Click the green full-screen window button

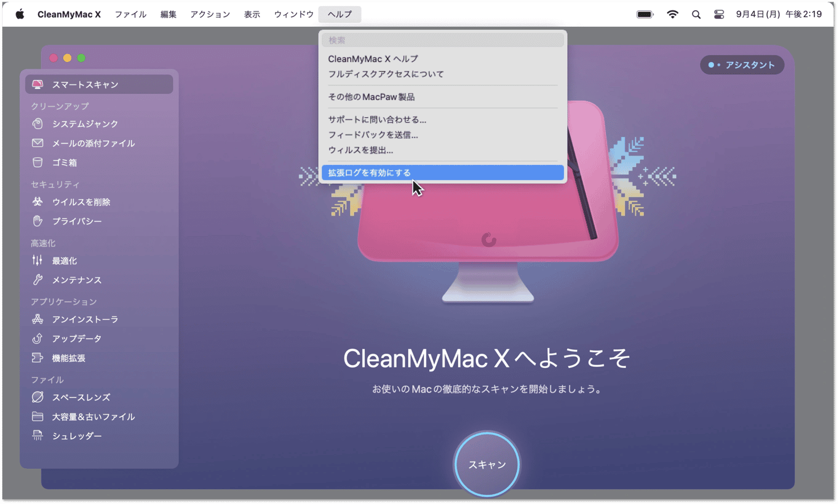81,58
